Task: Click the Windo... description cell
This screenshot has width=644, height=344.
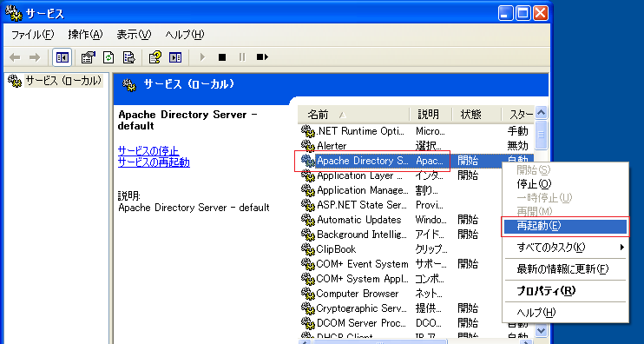Action: coord(430,220)
